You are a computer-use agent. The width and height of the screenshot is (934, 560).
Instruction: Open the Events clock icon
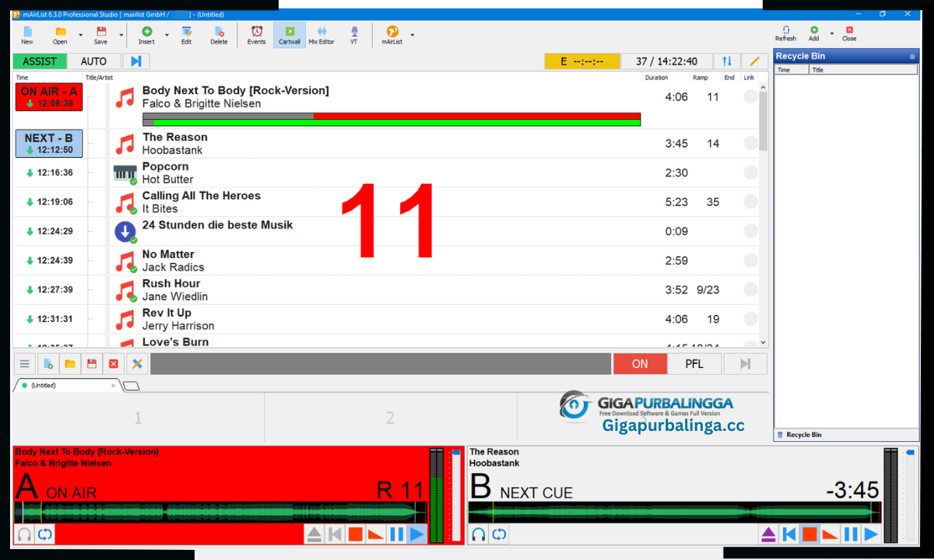[257, 35]
